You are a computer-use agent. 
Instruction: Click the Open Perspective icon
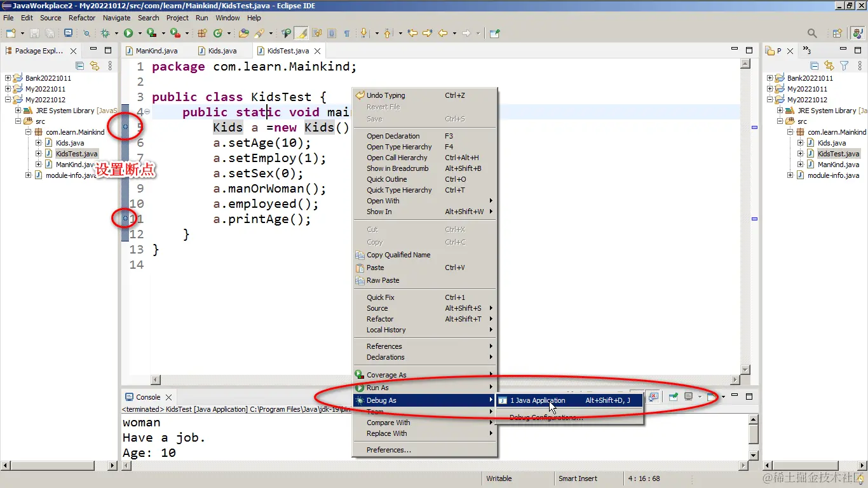pos(837,33)
